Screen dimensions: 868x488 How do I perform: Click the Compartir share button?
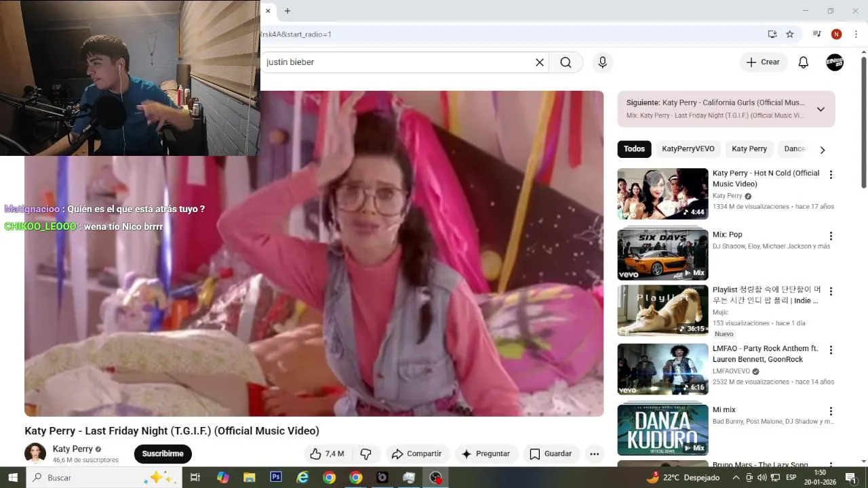point(417,454)
